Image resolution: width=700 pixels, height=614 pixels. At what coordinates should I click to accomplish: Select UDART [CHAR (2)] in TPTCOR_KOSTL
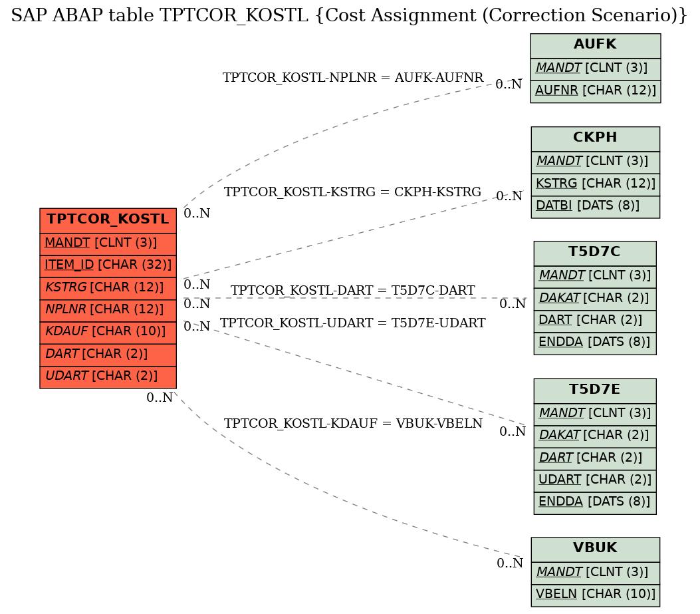(x=108, y=377)
